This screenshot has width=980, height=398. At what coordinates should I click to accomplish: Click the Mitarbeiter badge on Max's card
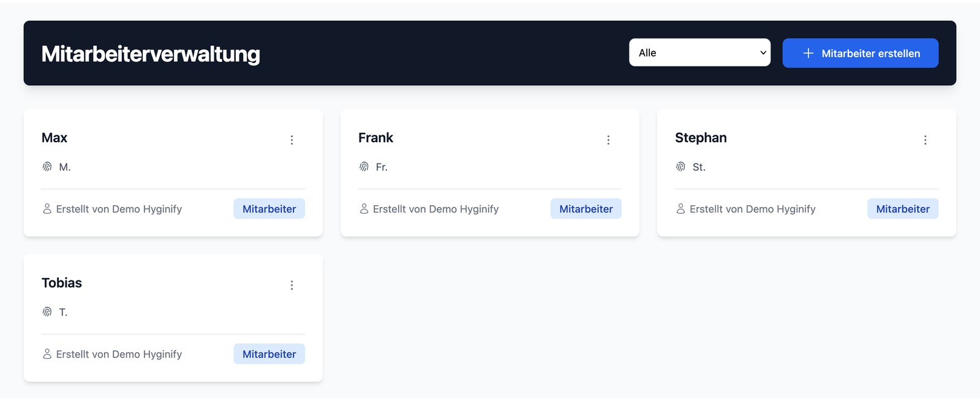[x=269, y=209]
